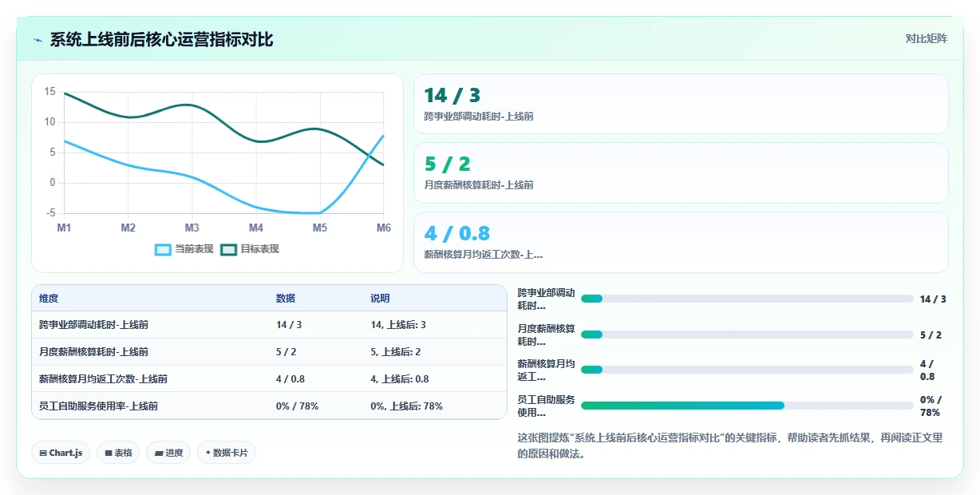Select the 员工自助服务使用率-上线前 table row
Screen dimensions: 980x495
pos(269,406)
